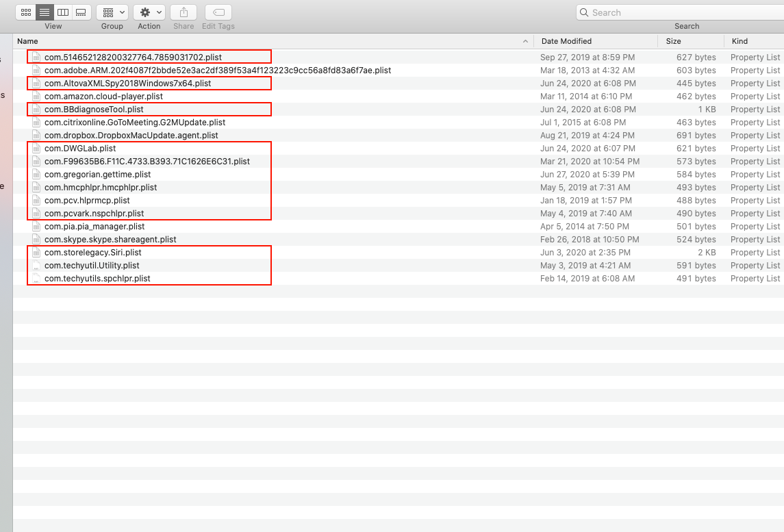Click file icon of com.AltovaXMLSpy2018Windows7x64.plist

click(36, 83)
